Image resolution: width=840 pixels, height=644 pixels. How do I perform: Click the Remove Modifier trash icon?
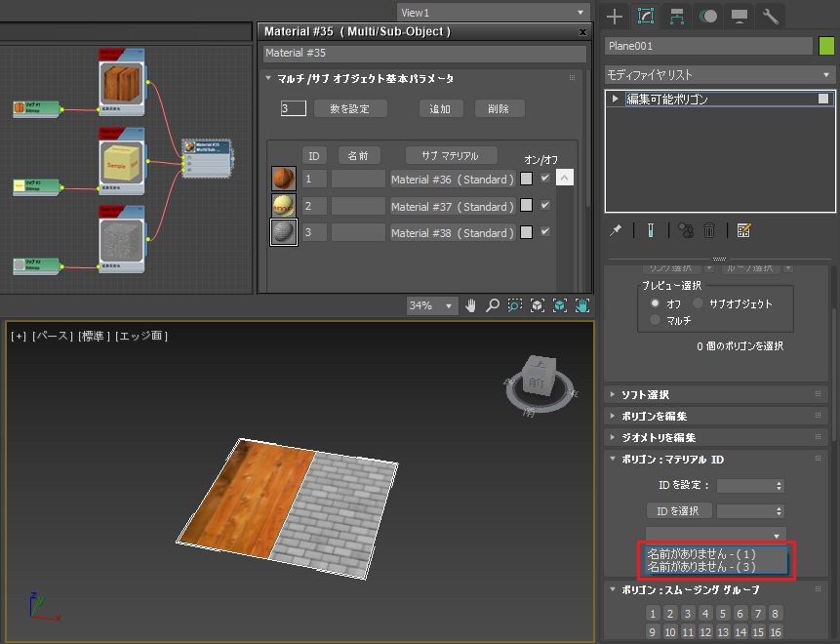click(x=708, y=230)
